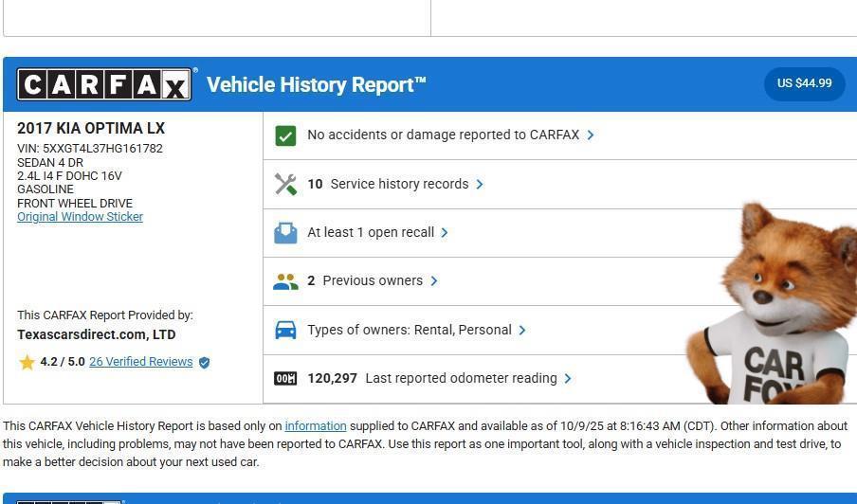Click the open recall download icon
857x504 pixels.
285,233
